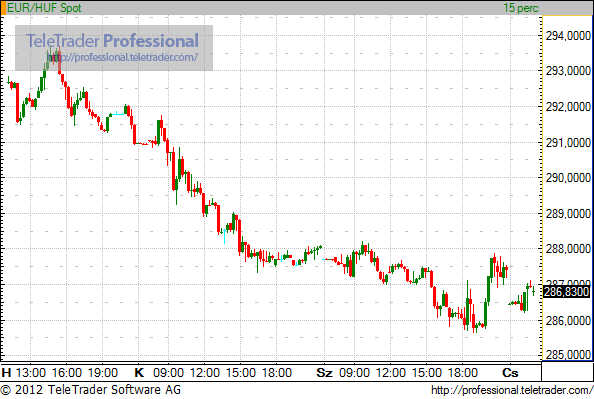Click the first 13:00 time label
The height and width of the screenshot is (399, 594).
click(31, 373)
